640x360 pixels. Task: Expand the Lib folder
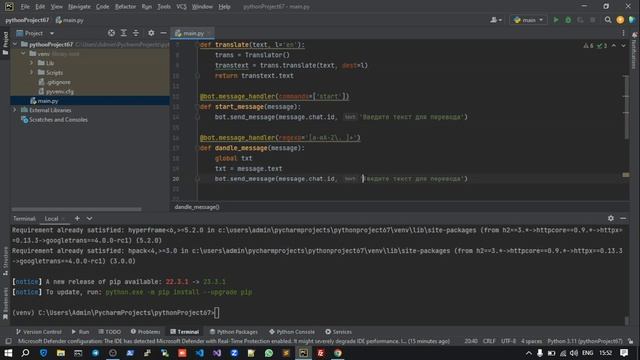pos(31,63)
